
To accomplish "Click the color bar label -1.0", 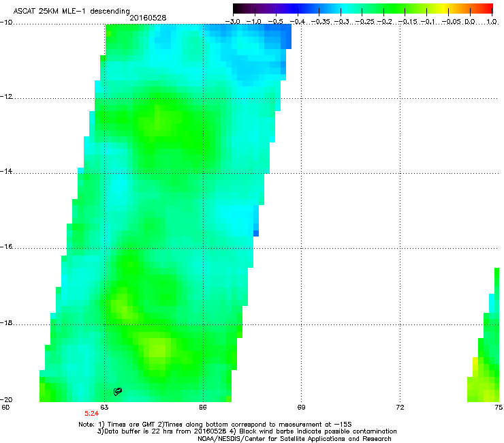I will pyautogui.click(x=254, y=22).
